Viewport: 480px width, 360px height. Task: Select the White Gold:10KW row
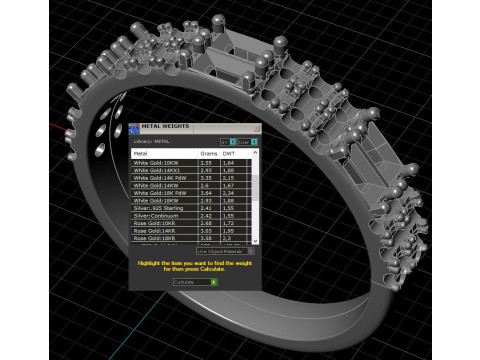tap(191, 163)
